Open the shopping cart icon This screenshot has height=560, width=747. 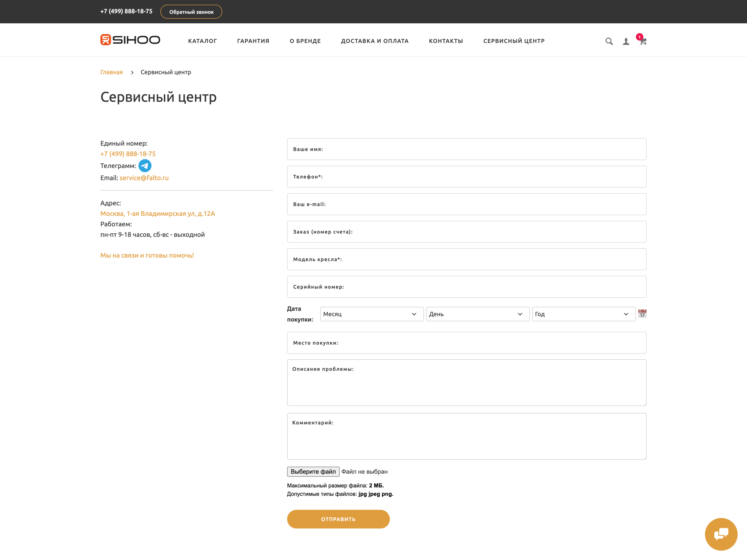(643, 41)
